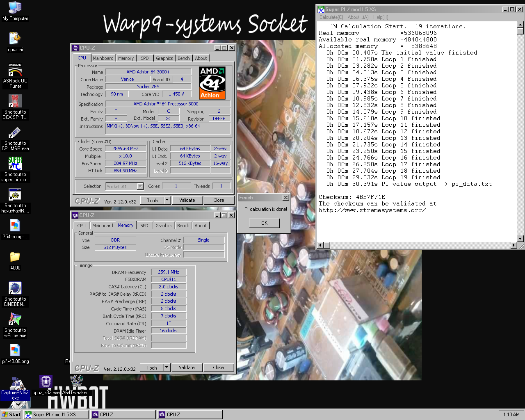Expand the Socket #1 selection dropdown
This screenshot has width=525, height=420.
click(140, 187)
